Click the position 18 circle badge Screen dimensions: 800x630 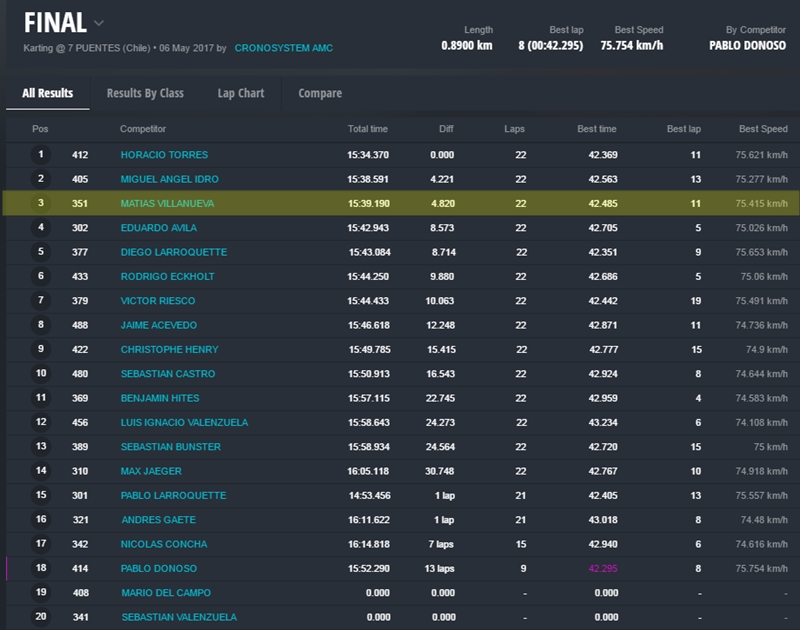point(41,568)
